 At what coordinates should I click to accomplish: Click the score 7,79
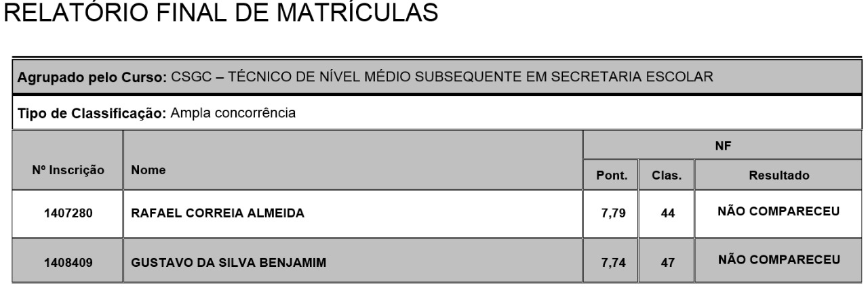[x=610, y=215]
